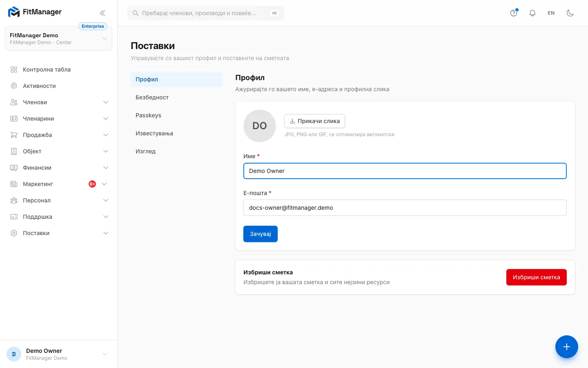Viewport: 588px width, 368px height.
Task: Expand the Објект submenu chevron
Action: coord(106,151)
